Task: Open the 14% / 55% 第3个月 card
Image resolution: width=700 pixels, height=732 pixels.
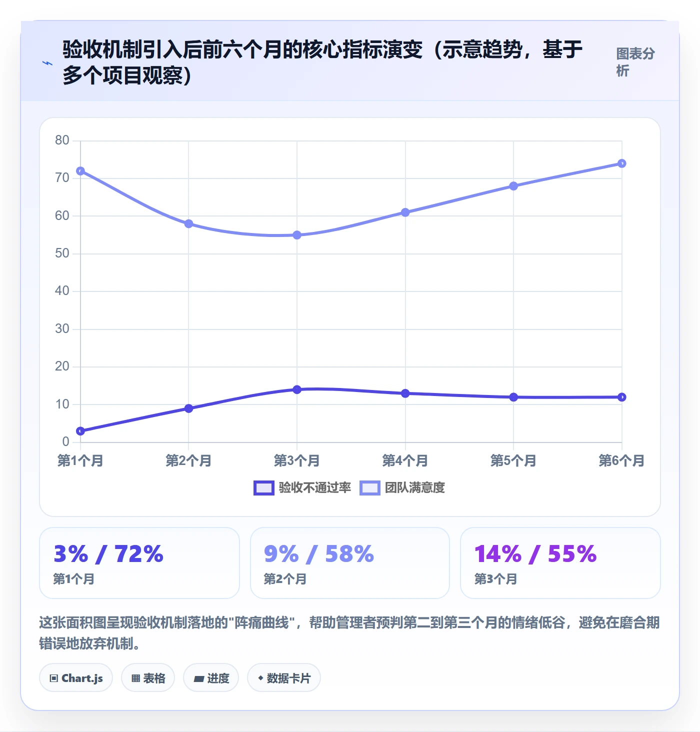Action: tap(560, 563)
